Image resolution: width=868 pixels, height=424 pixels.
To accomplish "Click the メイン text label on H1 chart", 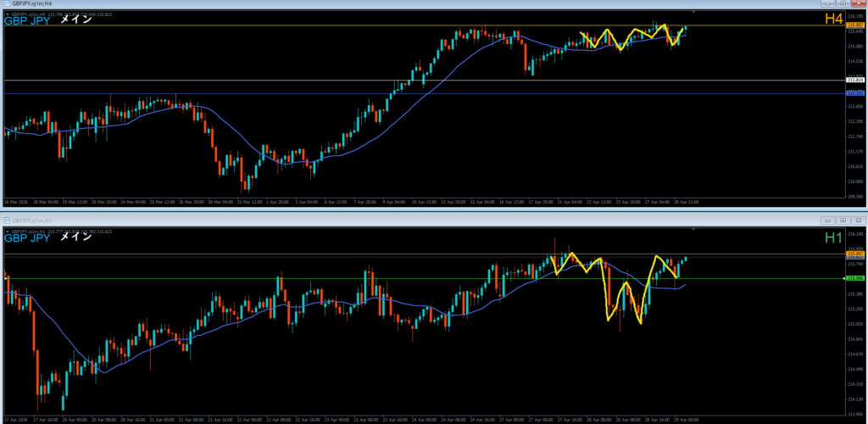I will coord(75,238).
